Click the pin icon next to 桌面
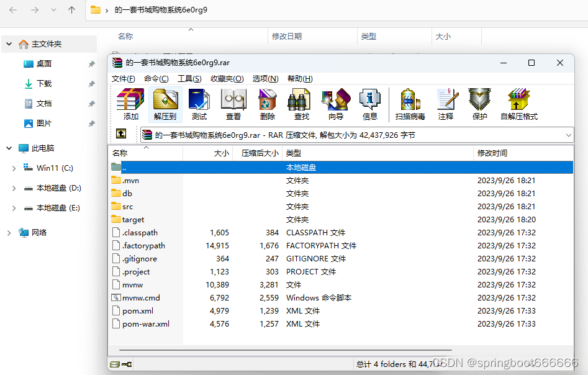588x375 pixels. tap(91, 64)
